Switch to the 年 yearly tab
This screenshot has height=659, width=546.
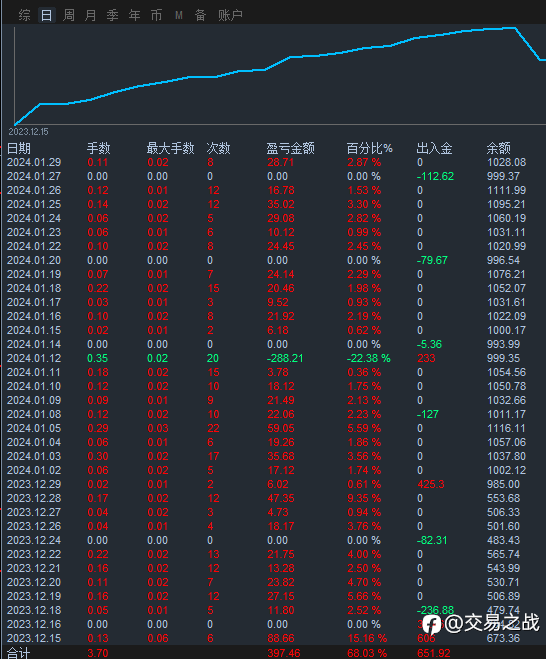point(134,16)
